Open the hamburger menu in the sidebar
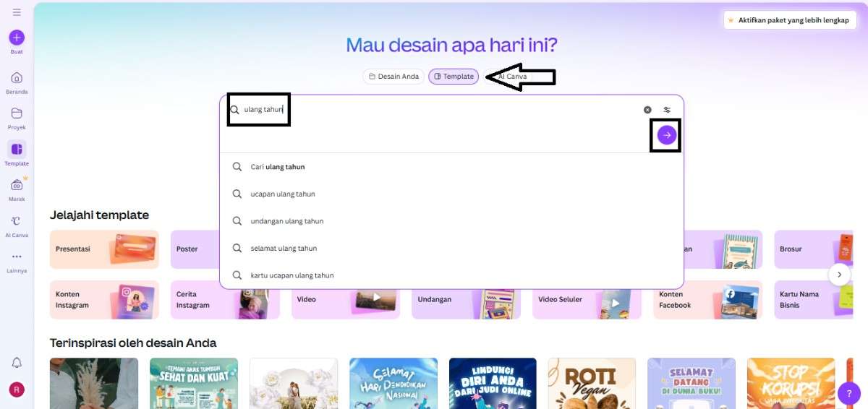The image size is (868, 409). pyautogui.click(x=17, y=12)
